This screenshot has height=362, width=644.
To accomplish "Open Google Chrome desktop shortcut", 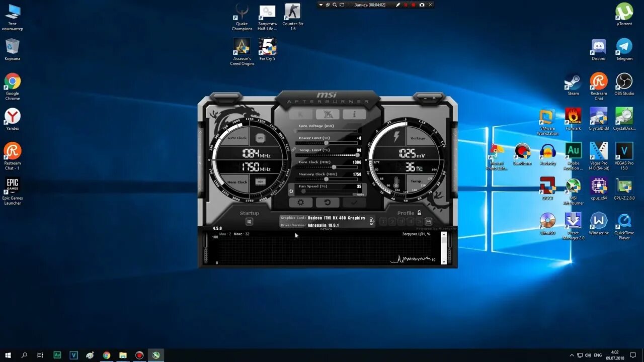I will tap(13, 86).
